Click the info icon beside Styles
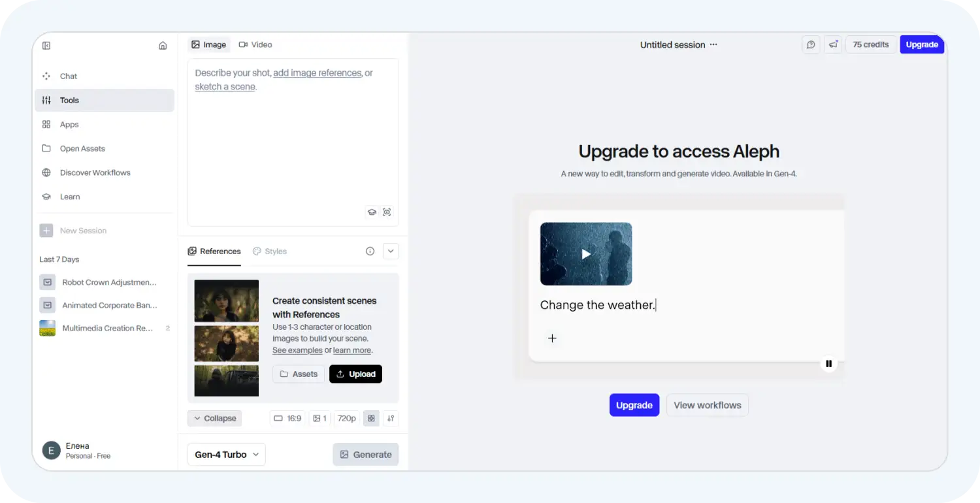980x503 pixels. (370, 252)
